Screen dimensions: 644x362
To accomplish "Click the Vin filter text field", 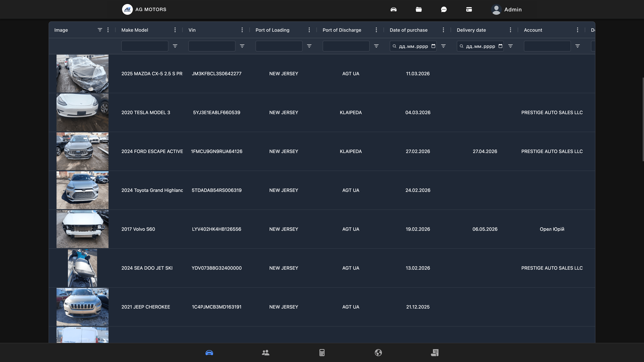I will 212,46.
